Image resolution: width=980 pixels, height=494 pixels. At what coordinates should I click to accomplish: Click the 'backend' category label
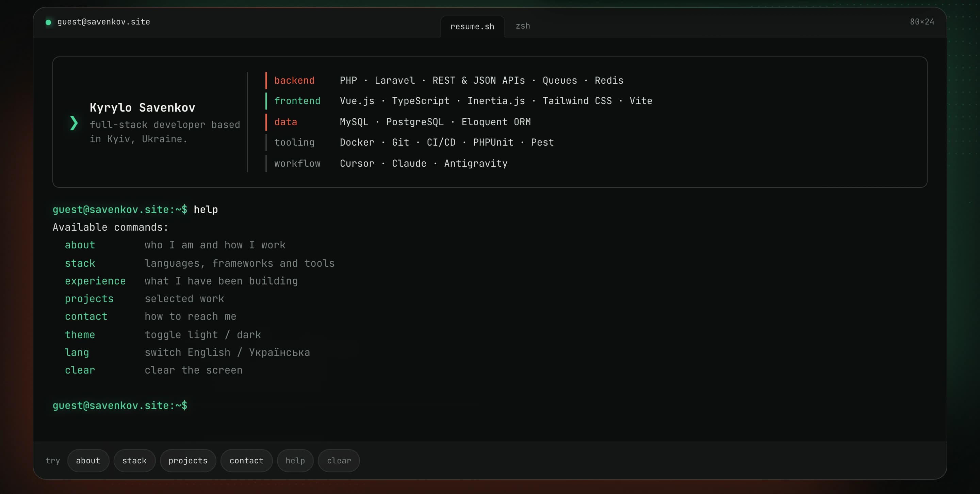(x=294, y=80)
